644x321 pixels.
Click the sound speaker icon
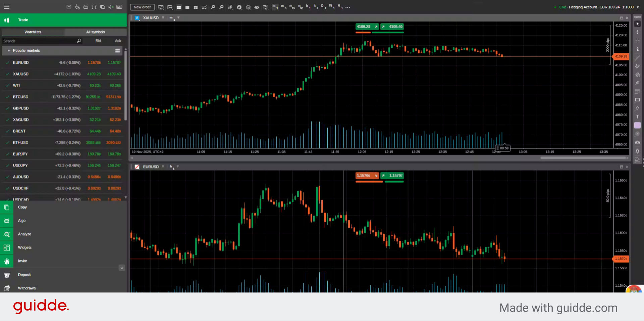pos(111,7)
